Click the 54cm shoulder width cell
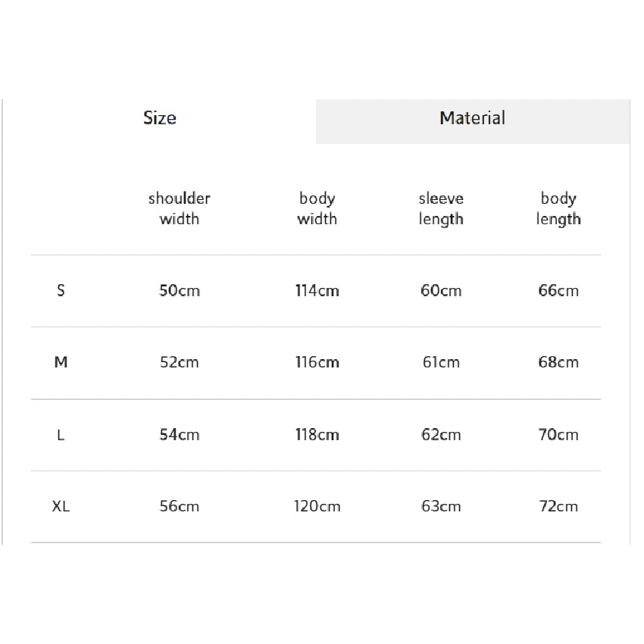The image size is (644, 644). (x=180, y=435)
